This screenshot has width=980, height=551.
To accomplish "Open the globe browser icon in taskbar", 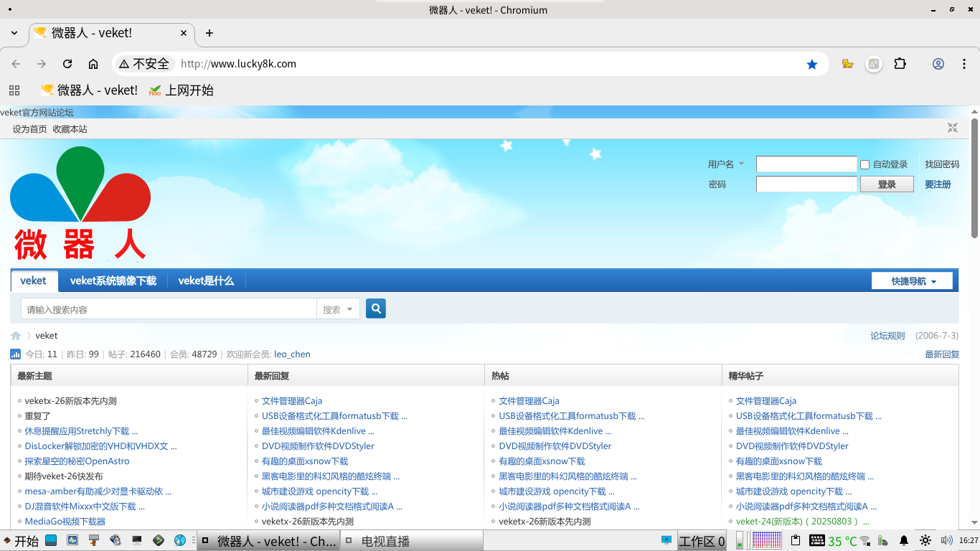I will [x=180, y=540].
